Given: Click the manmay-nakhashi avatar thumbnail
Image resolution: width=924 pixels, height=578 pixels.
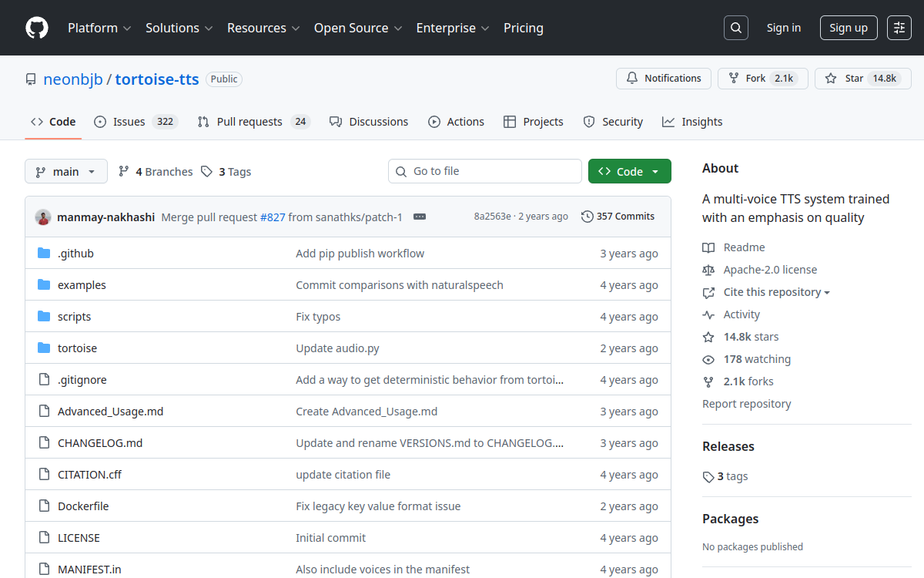Looking at the screenshot, I should point(43,217).
